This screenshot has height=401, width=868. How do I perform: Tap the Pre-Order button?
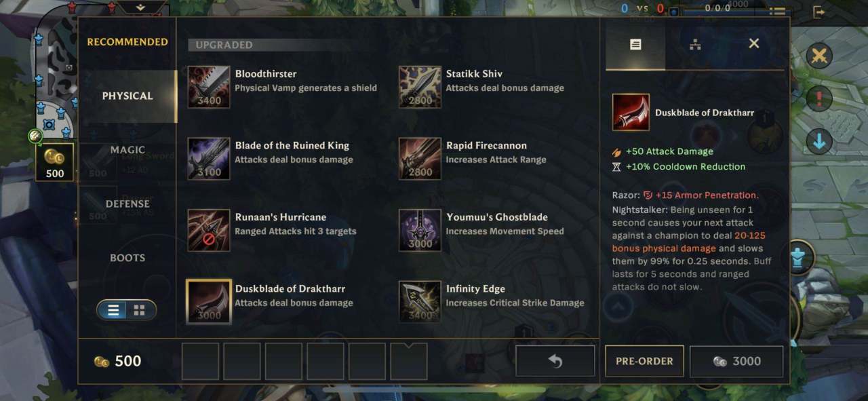pos(644,361)
